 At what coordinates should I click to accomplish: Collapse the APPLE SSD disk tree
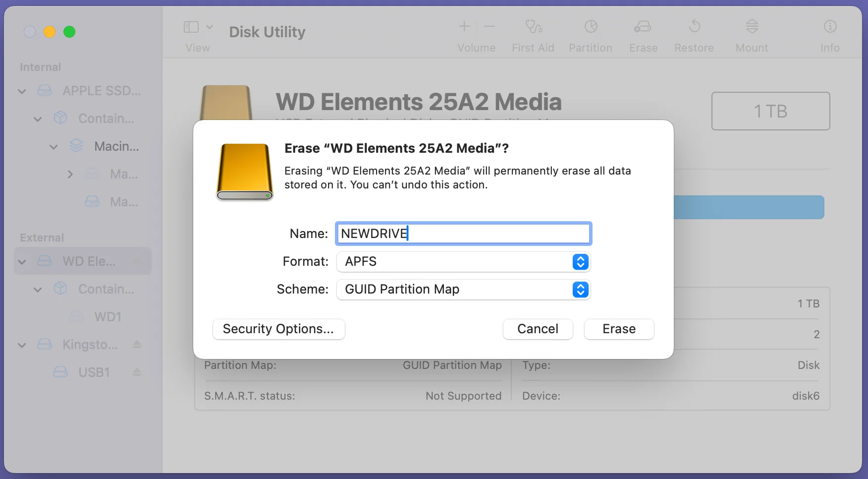coord(22,91)
